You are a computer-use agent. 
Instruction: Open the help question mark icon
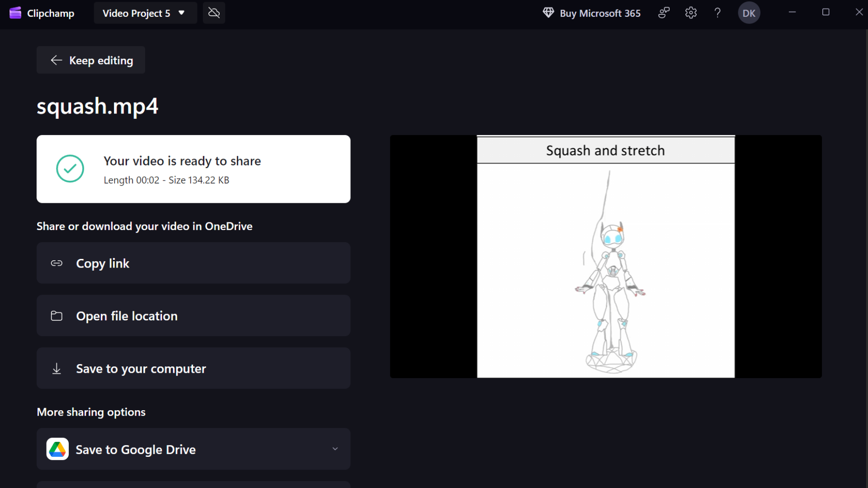[x=717, y=13]
